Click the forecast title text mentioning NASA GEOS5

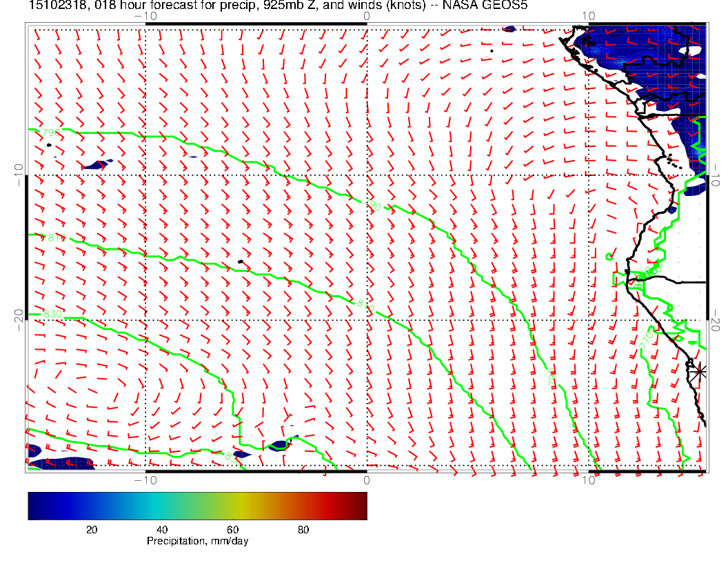point(278,5)
